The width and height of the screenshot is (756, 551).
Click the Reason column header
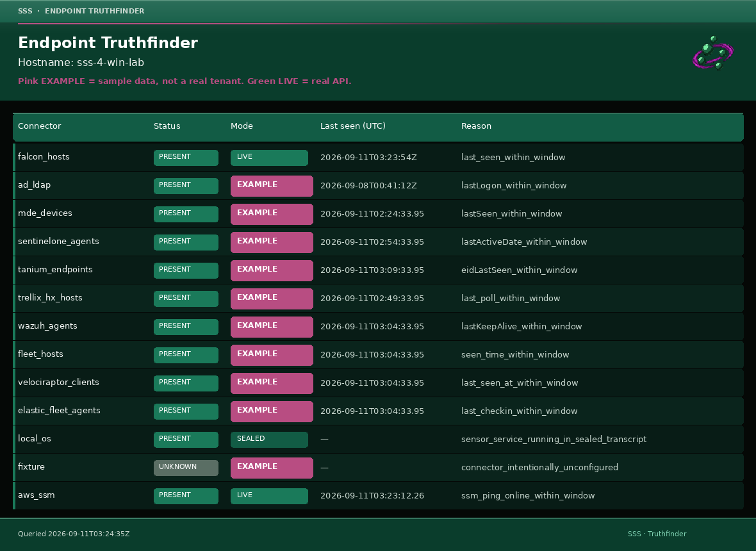click(x=477, y=126)
